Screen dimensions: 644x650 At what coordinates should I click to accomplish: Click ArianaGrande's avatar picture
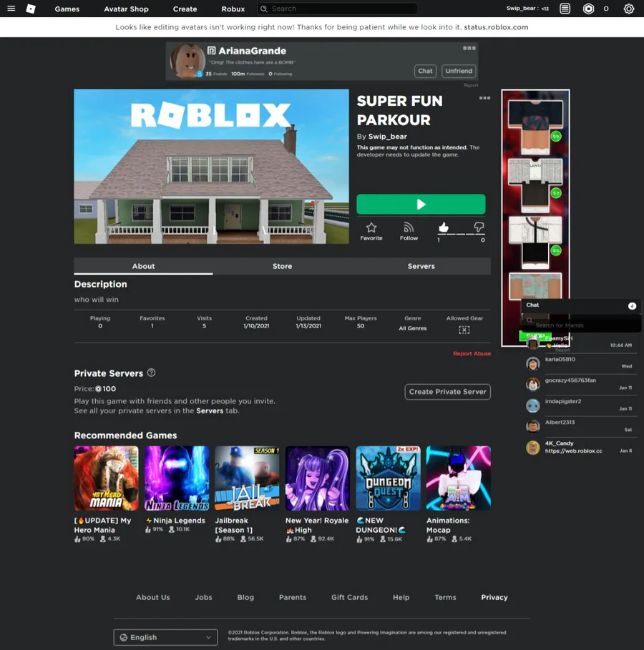187,61
